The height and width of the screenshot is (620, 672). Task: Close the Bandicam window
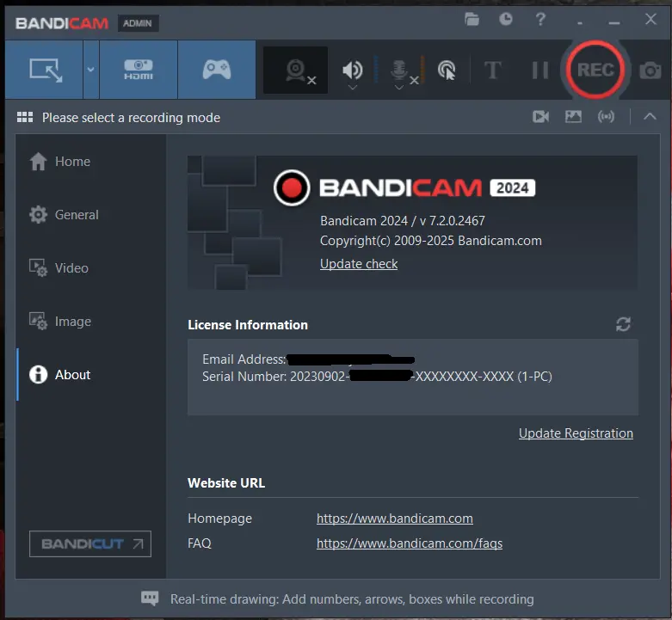[650, 19]
